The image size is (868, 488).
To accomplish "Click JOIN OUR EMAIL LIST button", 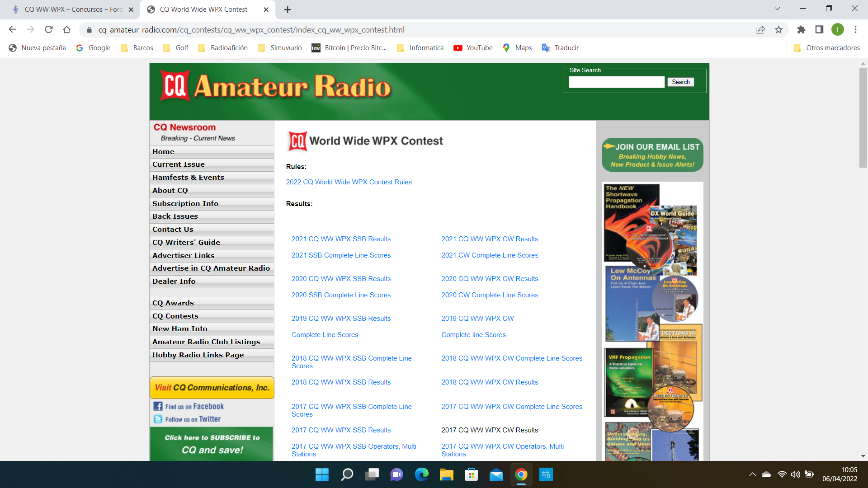I will [x=652, y=155].
